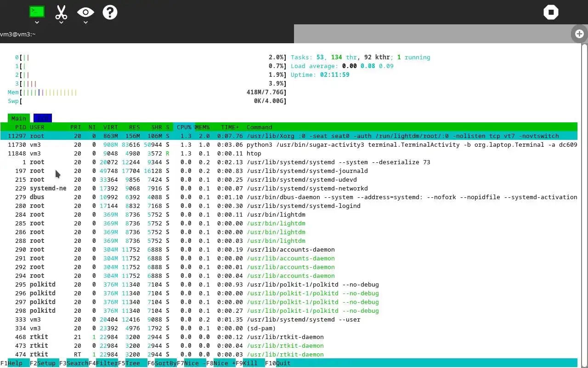Select the lightdm thread with PID 288
This screenshot has height=368, width=588.
click(289, 241)
